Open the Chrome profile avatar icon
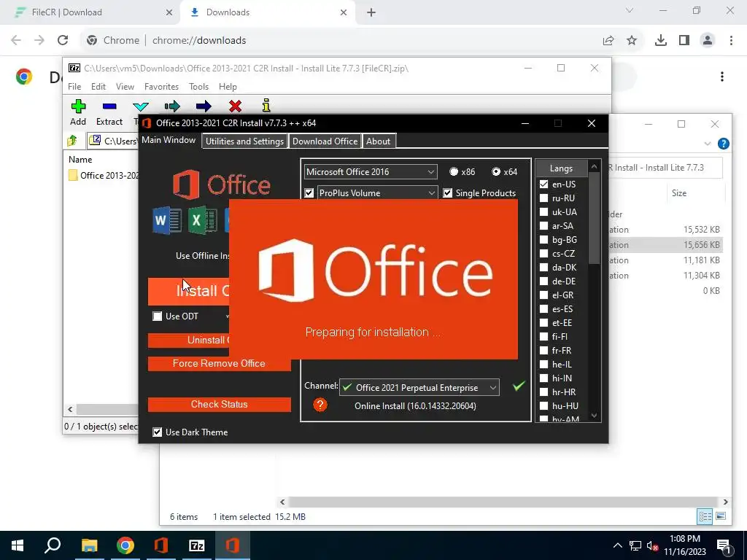Screen dimensions: 747x560 708,41
